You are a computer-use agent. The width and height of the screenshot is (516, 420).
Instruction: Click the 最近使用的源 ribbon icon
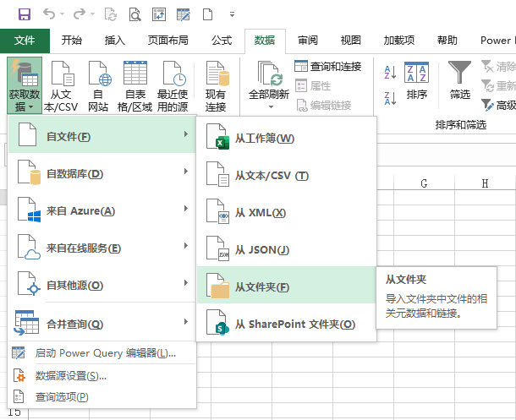[x=173, y=86]
